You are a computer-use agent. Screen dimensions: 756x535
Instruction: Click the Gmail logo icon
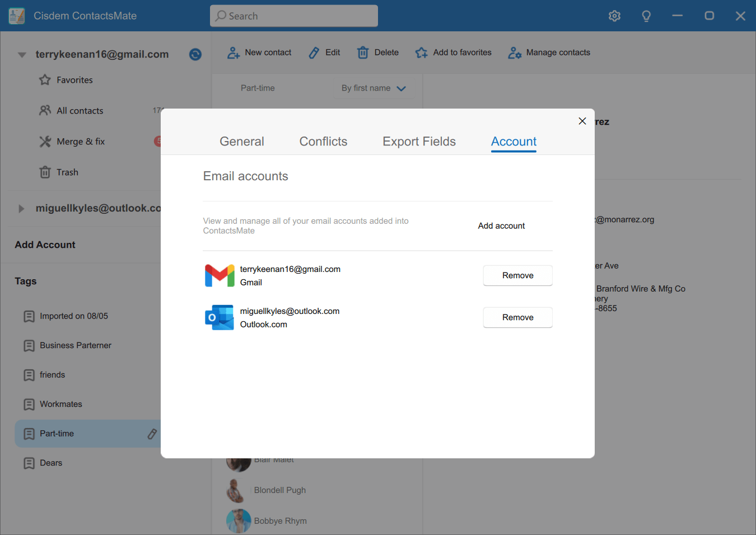tap(220, 275)
